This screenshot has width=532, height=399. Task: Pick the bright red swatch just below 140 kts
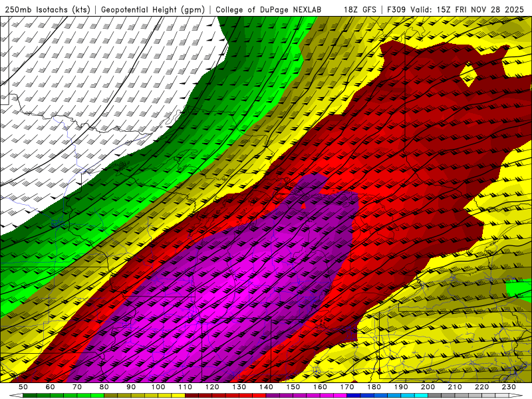(x=259, y=396)
